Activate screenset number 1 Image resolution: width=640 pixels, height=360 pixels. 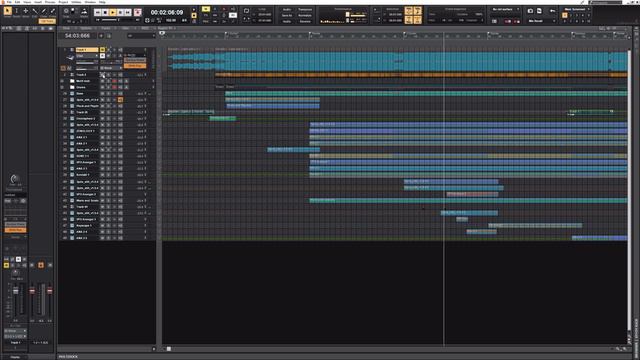565,16
